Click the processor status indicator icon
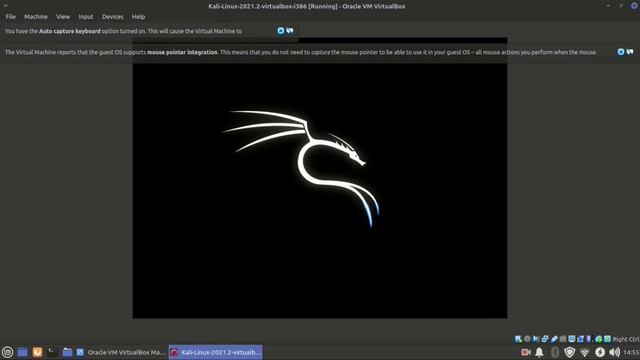Viewport: 640px width, 360px height. tap(588, 339)
